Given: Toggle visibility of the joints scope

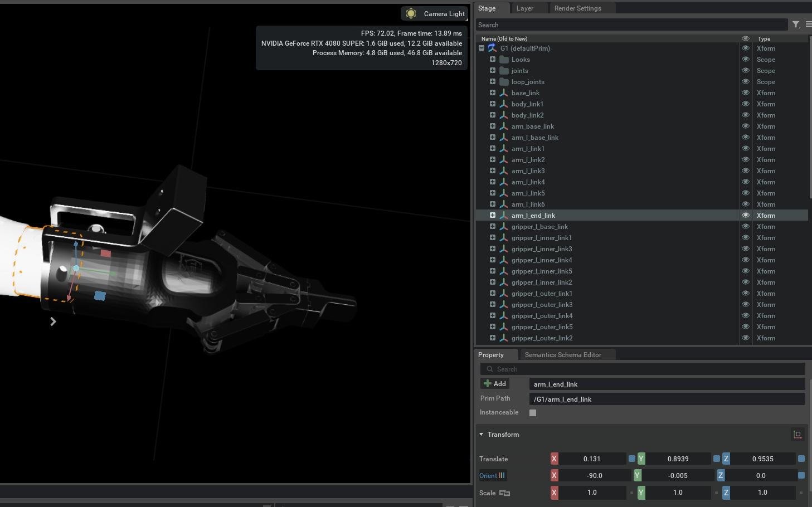Looking at the screenshot, I should click(x=745, y=71).
